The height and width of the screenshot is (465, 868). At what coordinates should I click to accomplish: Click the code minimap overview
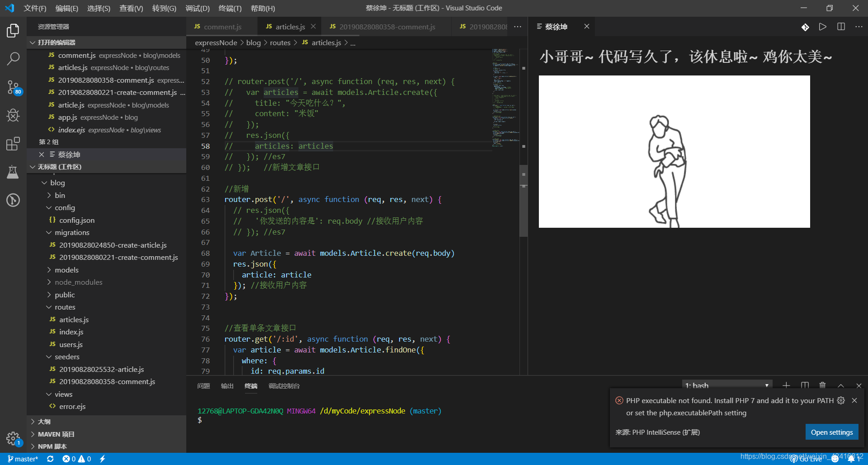[x=505, y=98]
